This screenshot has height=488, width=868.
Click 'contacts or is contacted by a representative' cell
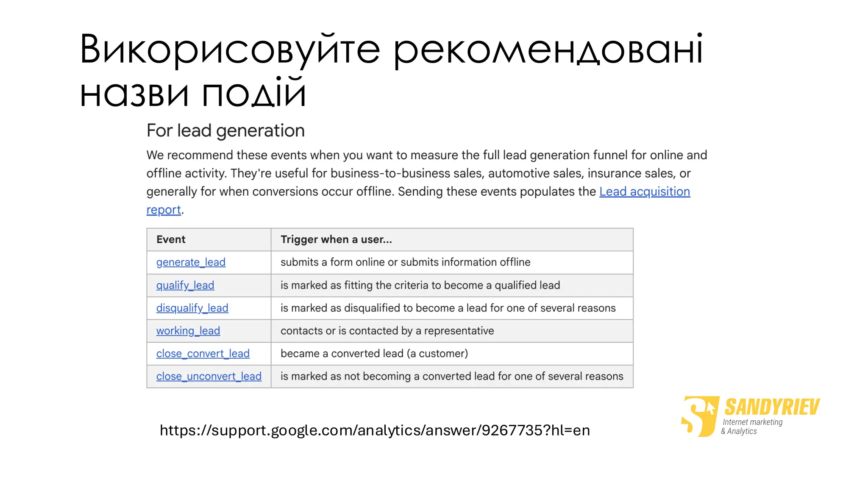coord(452,331)
